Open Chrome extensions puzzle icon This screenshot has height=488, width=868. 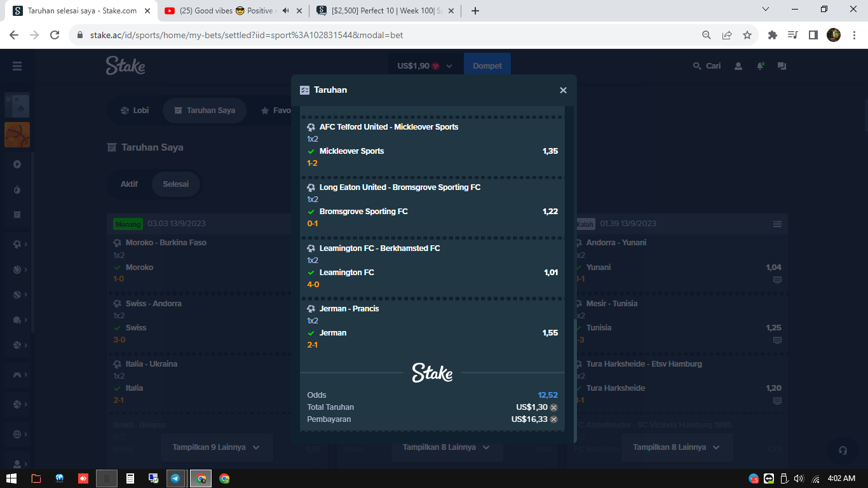point(773,36)
